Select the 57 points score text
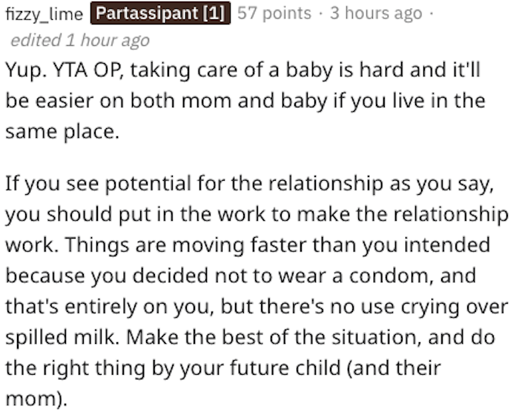 click(274, 13)
